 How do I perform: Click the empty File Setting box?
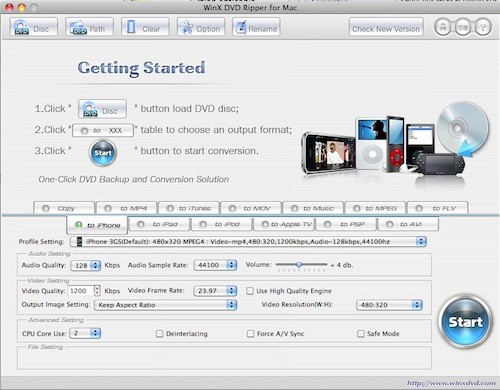coord(224,358)
